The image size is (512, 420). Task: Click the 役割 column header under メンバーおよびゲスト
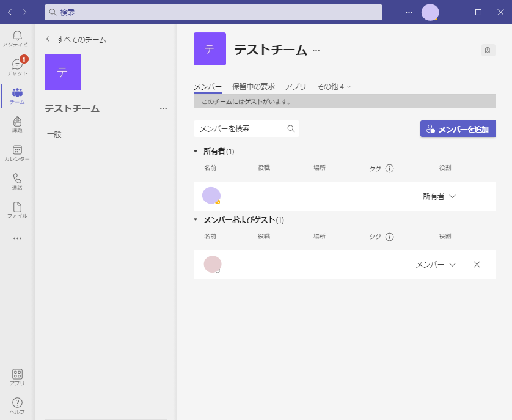[x=445, y=237]
